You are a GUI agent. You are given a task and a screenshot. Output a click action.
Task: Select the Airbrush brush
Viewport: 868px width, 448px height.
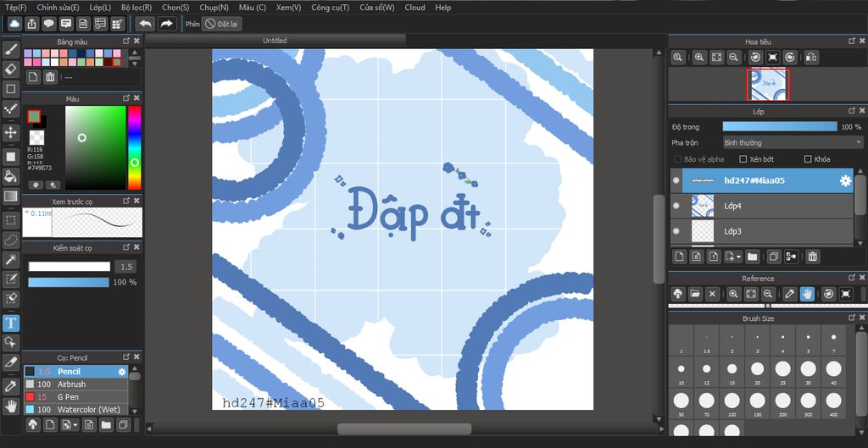point(75,384)
